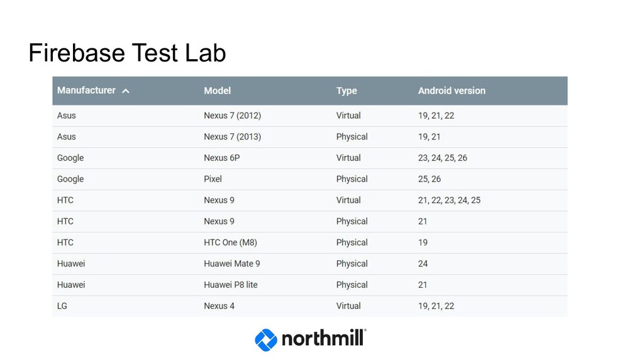This screenshot has width=644, height=362.
Task: Click the sort arrow beside Manufacturer
Action: (126, 91)
